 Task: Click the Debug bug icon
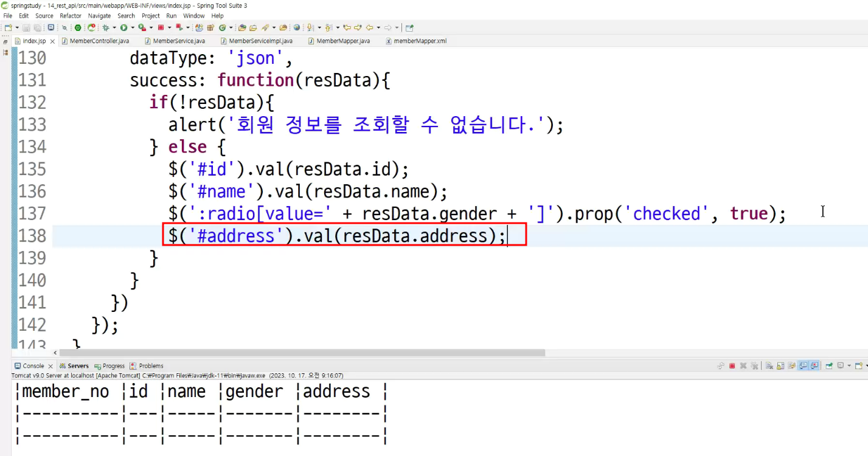coord(105,27)
